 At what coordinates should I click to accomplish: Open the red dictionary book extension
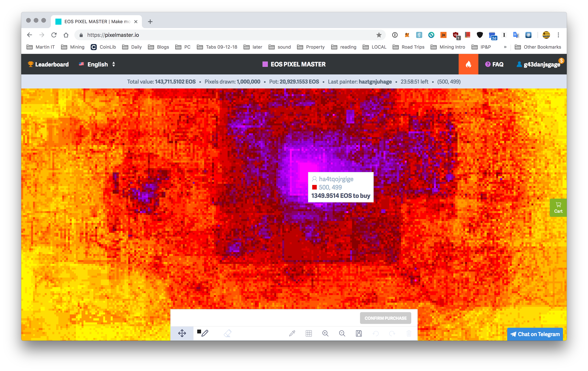(x=467, y=35)
